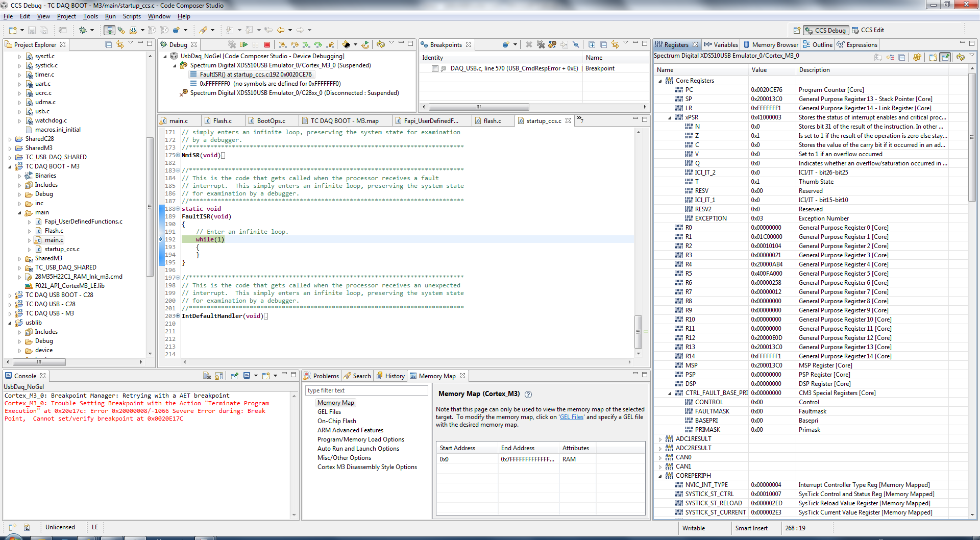Click the Step Into icon in Debug toolbar

pyautogui.click(x=282, y=45)
